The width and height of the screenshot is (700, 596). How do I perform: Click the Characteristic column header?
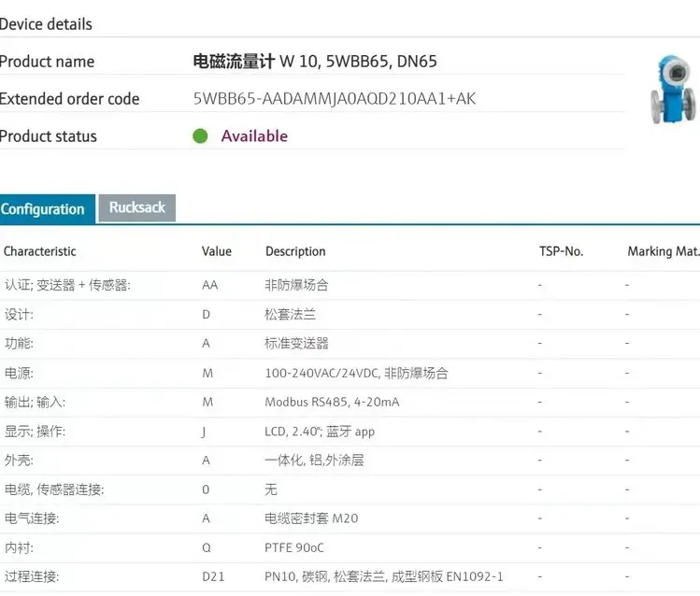tap(39, 251)
